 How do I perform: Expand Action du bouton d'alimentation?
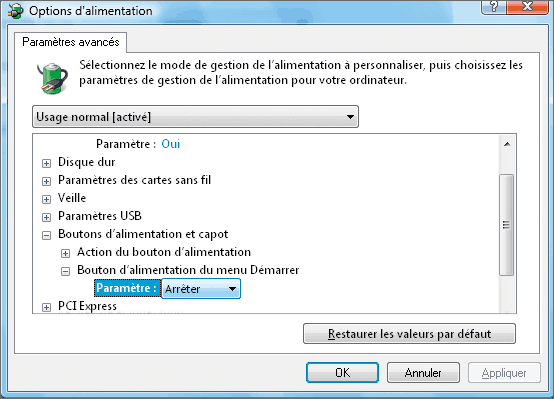(x=65, y=253)
